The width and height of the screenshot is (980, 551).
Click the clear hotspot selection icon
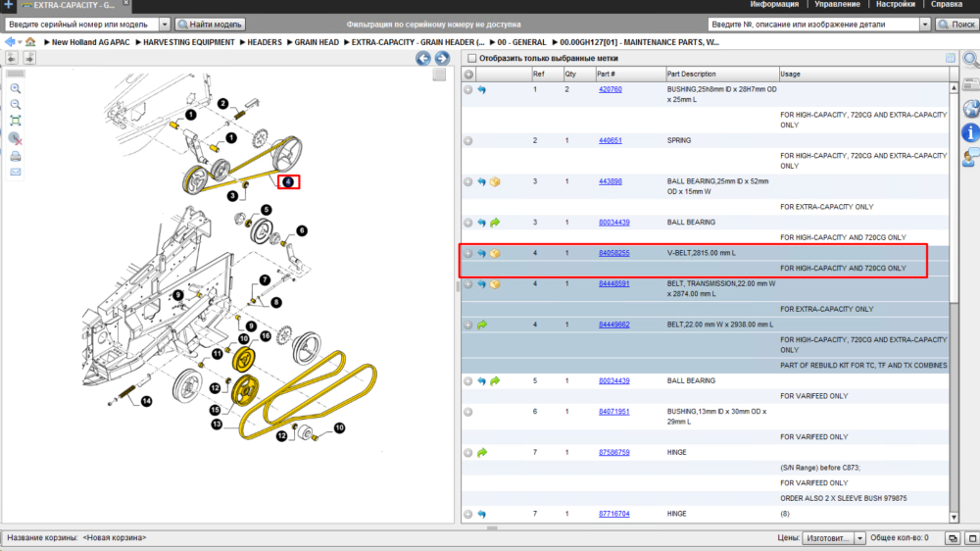tap(16, 139)
